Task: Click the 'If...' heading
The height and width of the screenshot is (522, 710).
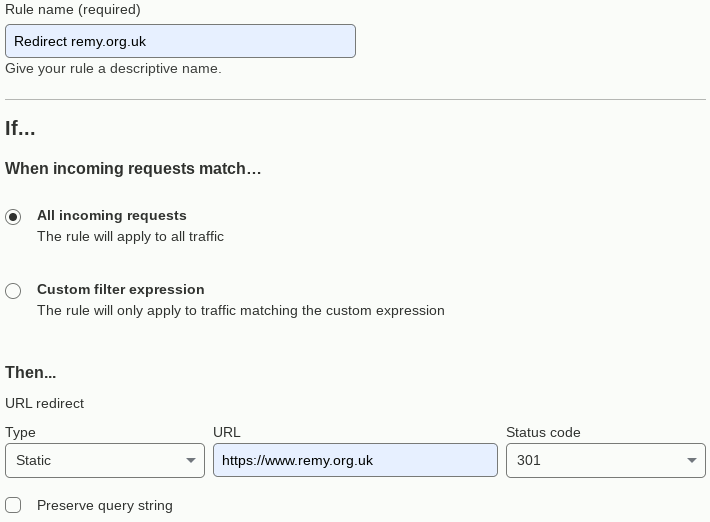Action: 20,128
